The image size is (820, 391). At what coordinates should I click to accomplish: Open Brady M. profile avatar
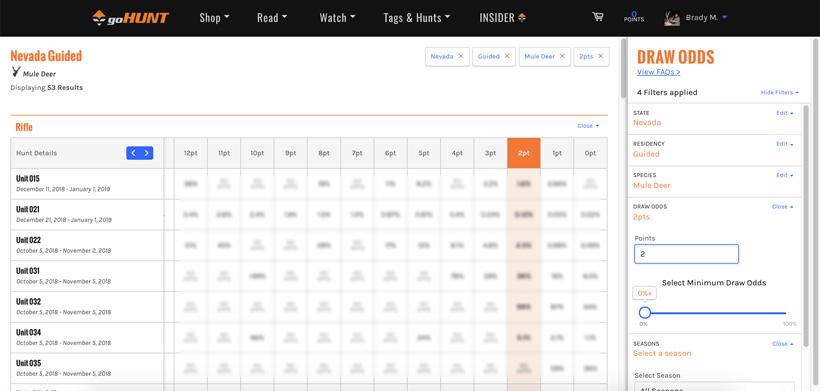672,18
